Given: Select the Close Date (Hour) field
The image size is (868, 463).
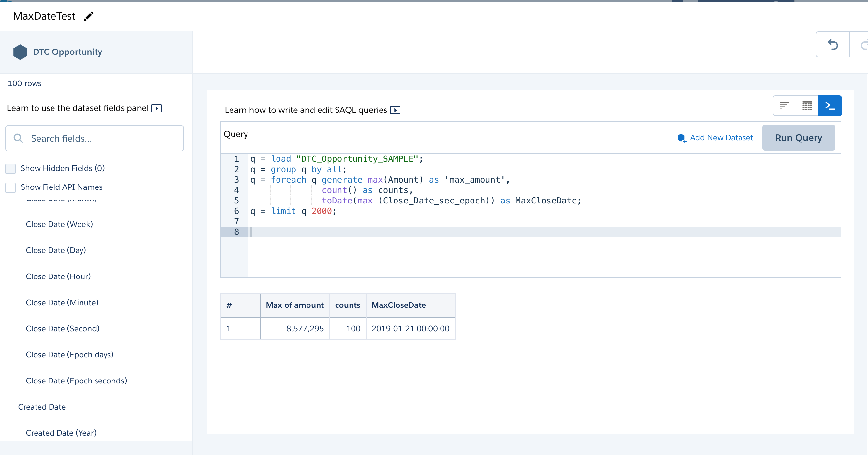Looking at the screenshot, I should [x=58, y=276].
